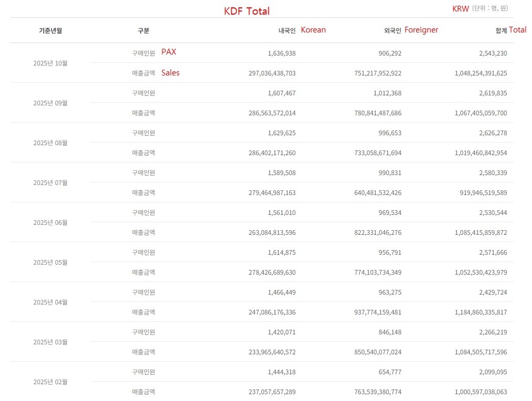Viewport: 532px width, 401px height.
Task: Click the red KDF Total title
Action: 247,11
